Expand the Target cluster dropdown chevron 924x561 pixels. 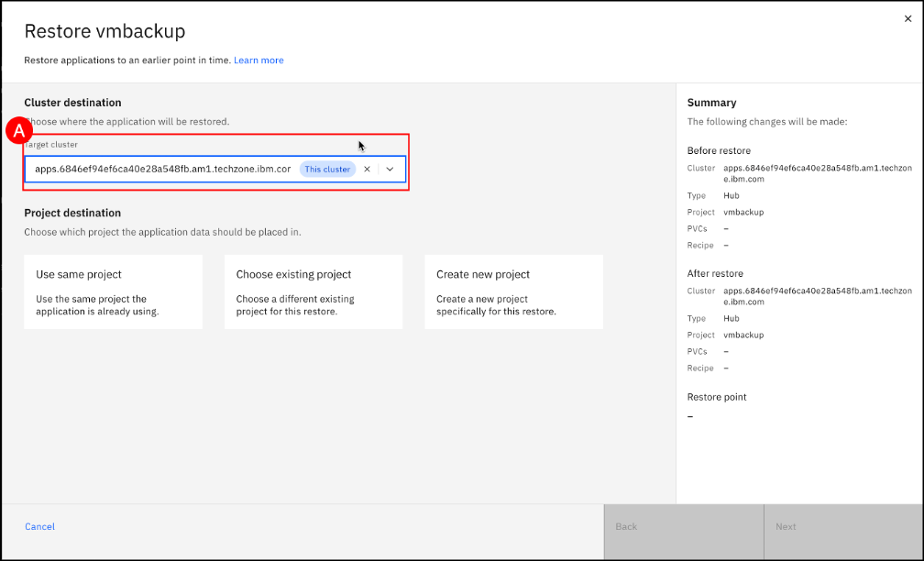[390, 170]
